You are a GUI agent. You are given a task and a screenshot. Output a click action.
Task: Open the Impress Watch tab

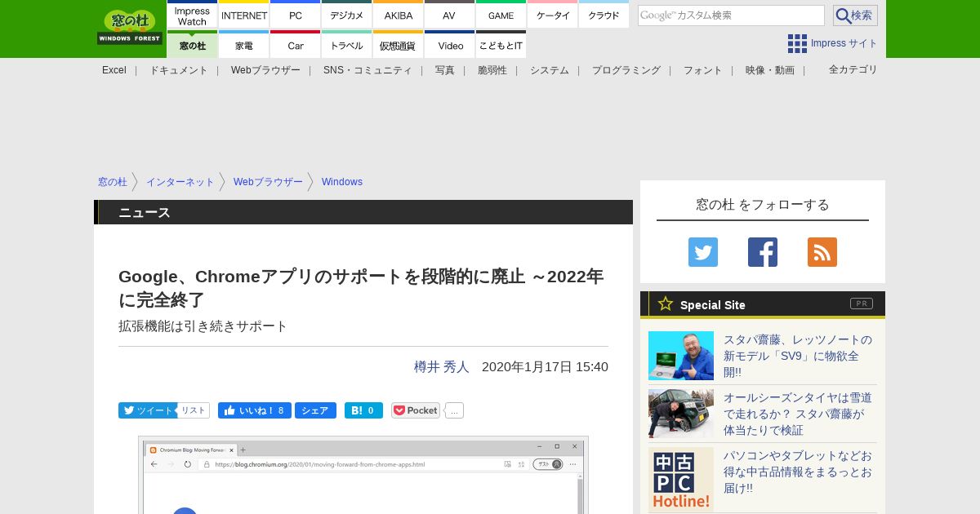[x=192, y=15]
